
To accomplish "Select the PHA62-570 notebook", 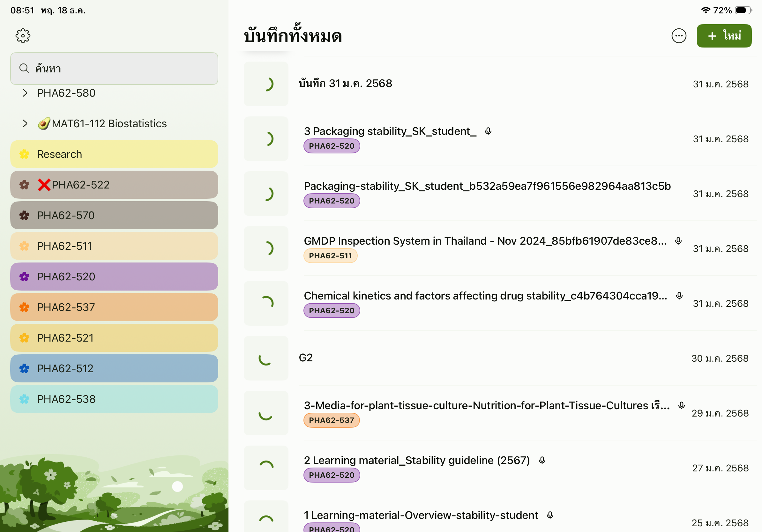I will (114, 216).
